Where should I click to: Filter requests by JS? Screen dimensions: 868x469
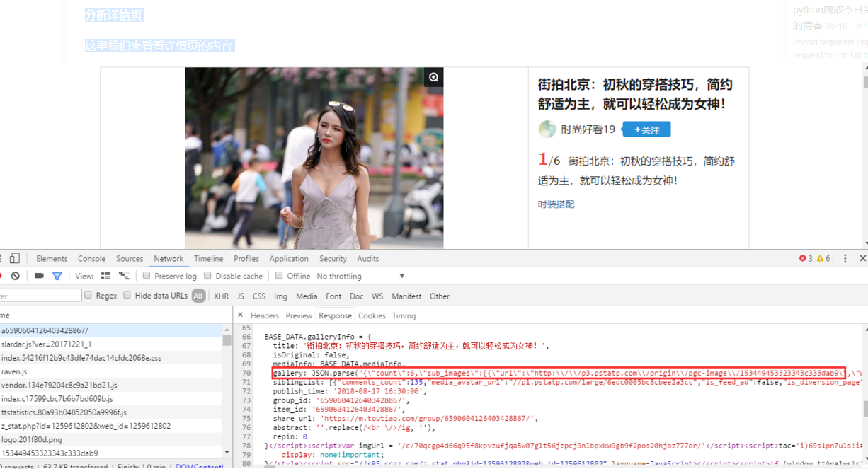[241, 296]
